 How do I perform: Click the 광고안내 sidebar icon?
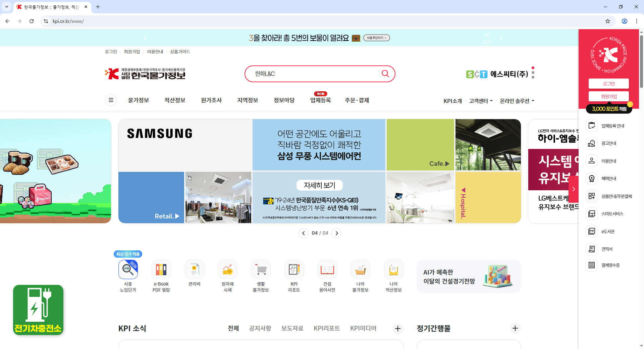click(x=592, y=143)
